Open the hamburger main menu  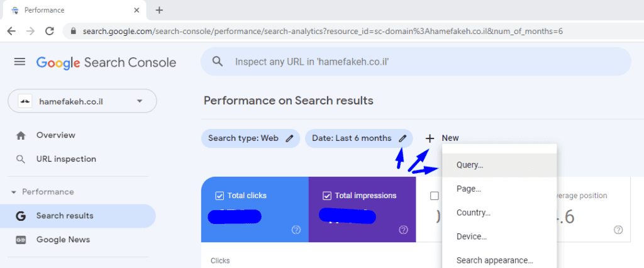(19, 62)
